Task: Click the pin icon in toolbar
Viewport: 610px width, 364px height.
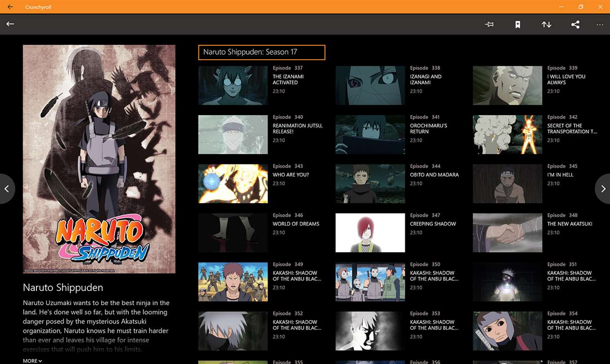Action: (489, 24)
